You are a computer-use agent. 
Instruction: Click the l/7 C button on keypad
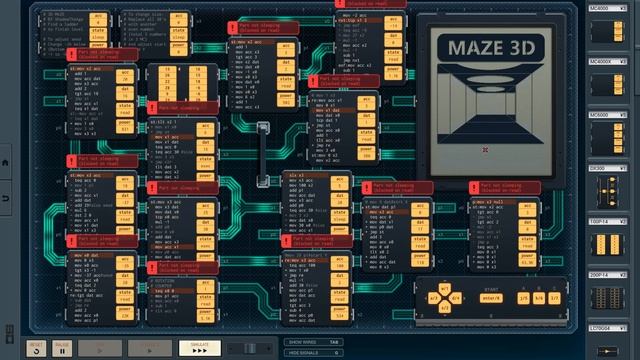[554, 298]
